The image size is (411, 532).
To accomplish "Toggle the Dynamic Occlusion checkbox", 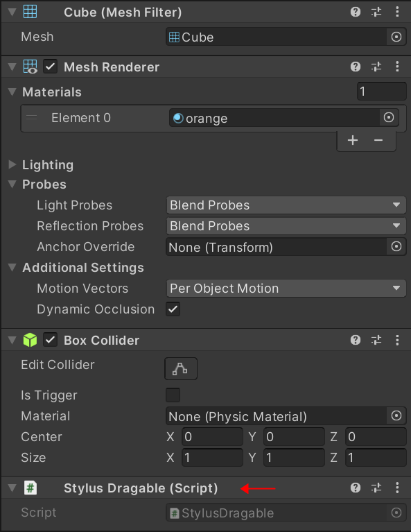I will (173, 309).
